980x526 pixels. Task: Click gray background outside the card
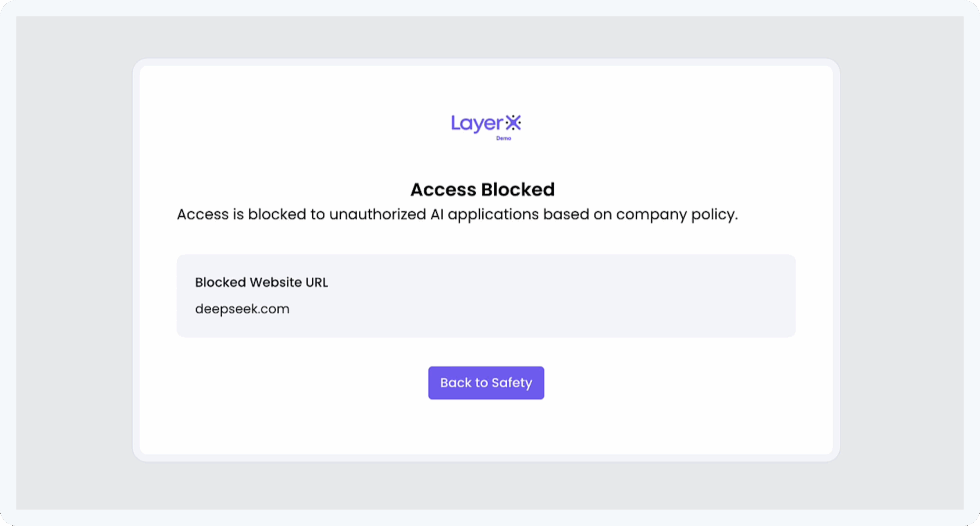coord(73,268)
